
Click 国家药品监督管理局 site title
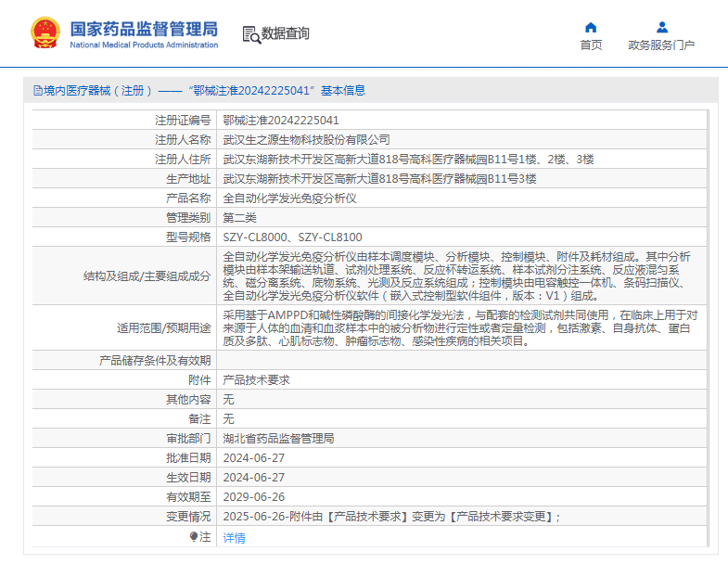(x=144, y=29)
